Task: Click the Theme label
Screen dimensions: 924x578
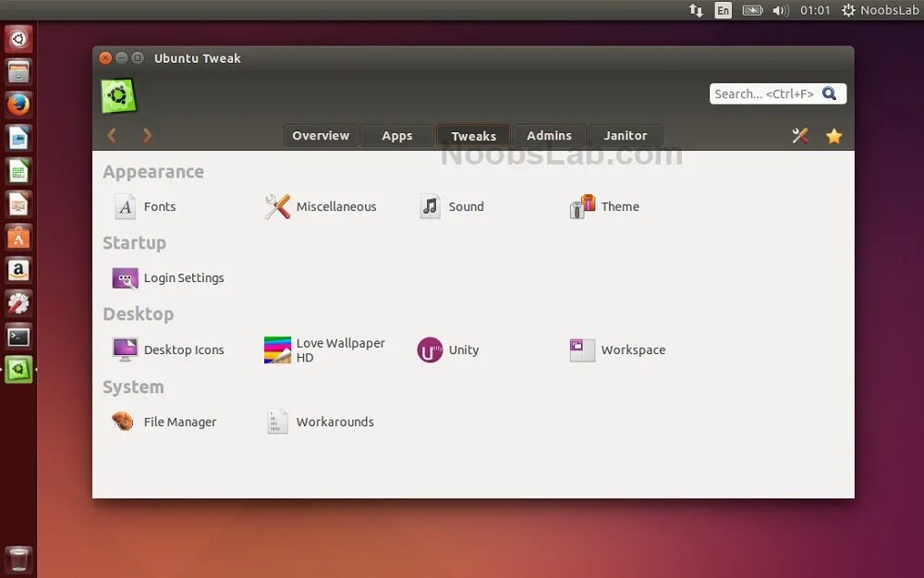Action: (x=621, y=207)
